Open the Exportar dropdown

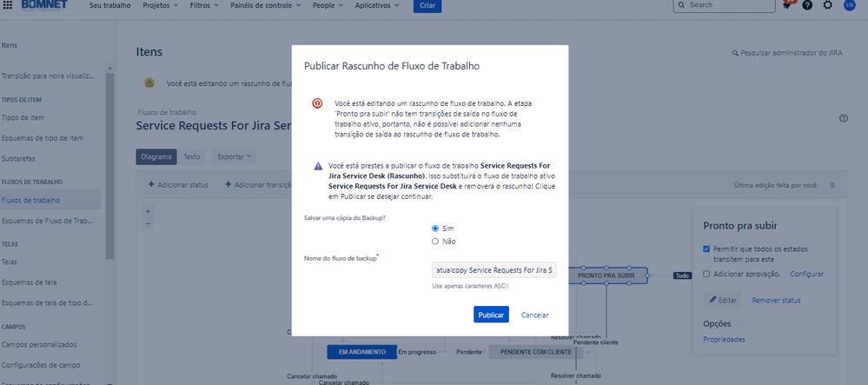coord(235,156)
